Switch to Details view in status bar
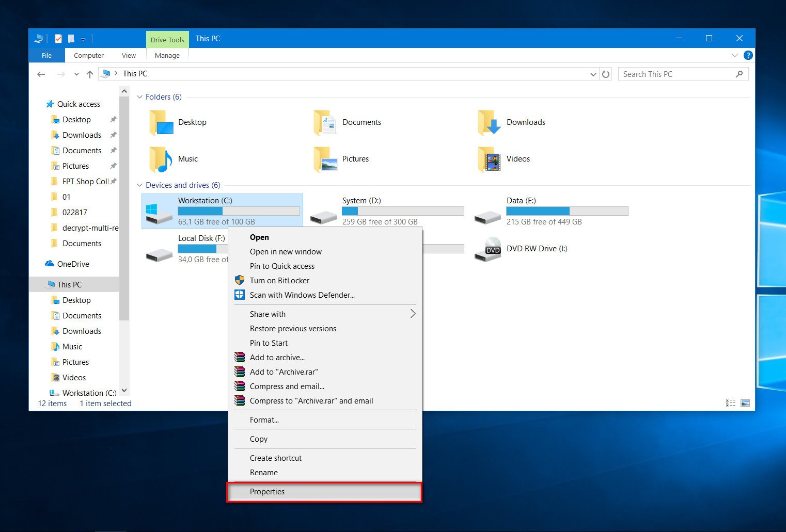The height and width of the screenshot is (532, 786). click(731, 402)
